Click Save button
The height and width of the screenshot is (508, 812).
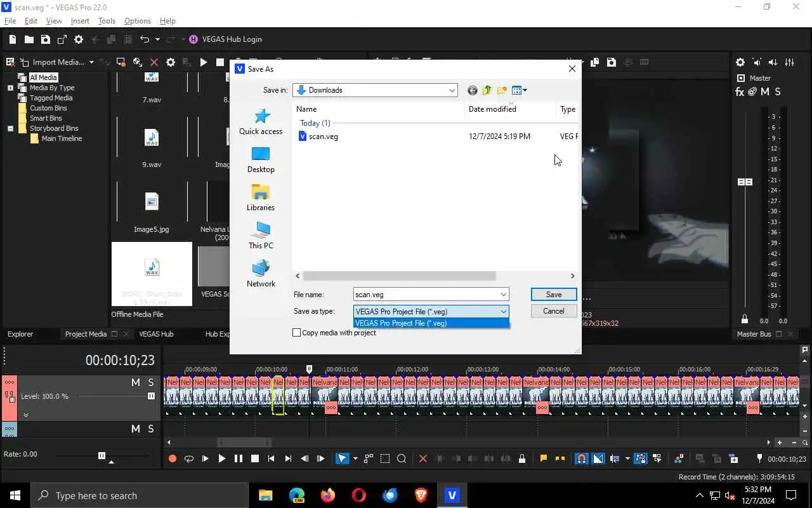[554, 295]
